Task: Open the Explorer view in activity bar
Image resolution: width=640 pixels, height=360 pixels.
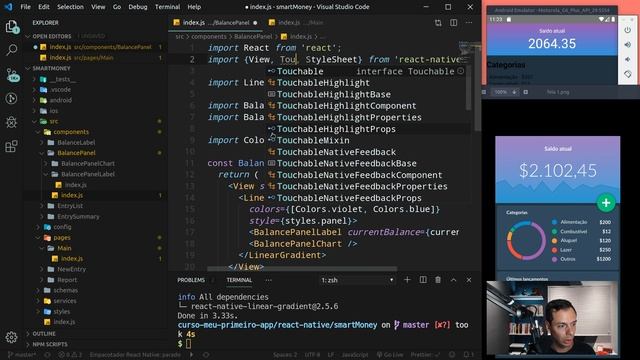Action: (x=11, y=27)
